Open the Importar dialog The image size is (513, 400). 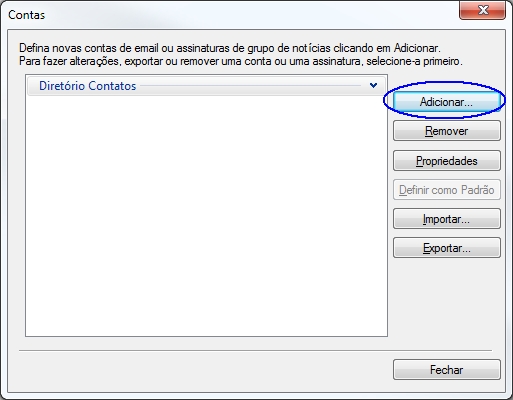coord(447,219)
